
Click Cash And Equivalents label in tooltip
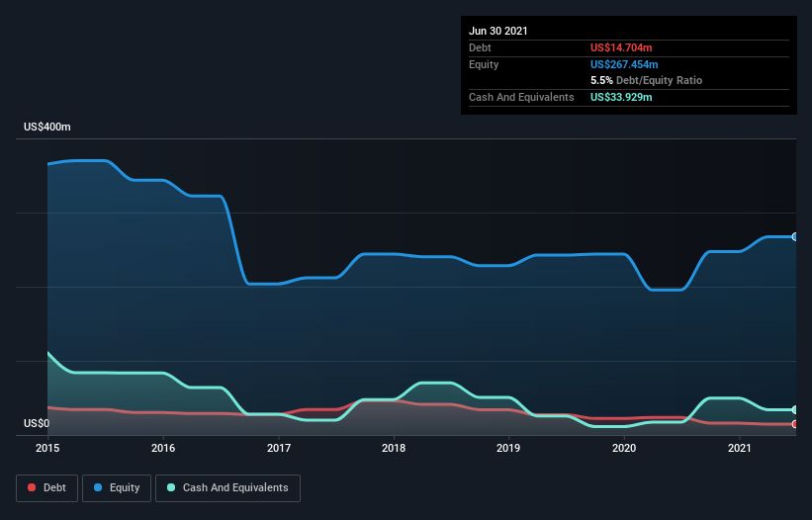point(521,97)
